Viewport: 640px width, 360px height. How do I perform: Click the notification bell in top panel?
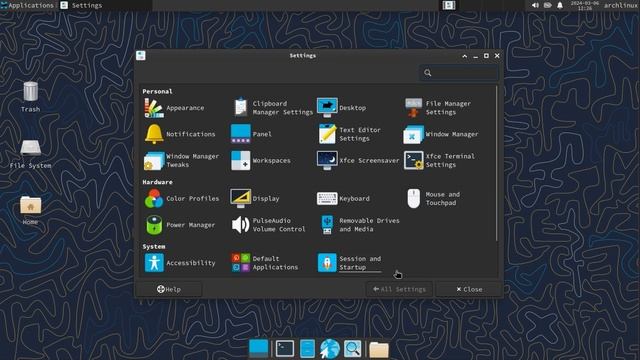[x=560, y=5]
